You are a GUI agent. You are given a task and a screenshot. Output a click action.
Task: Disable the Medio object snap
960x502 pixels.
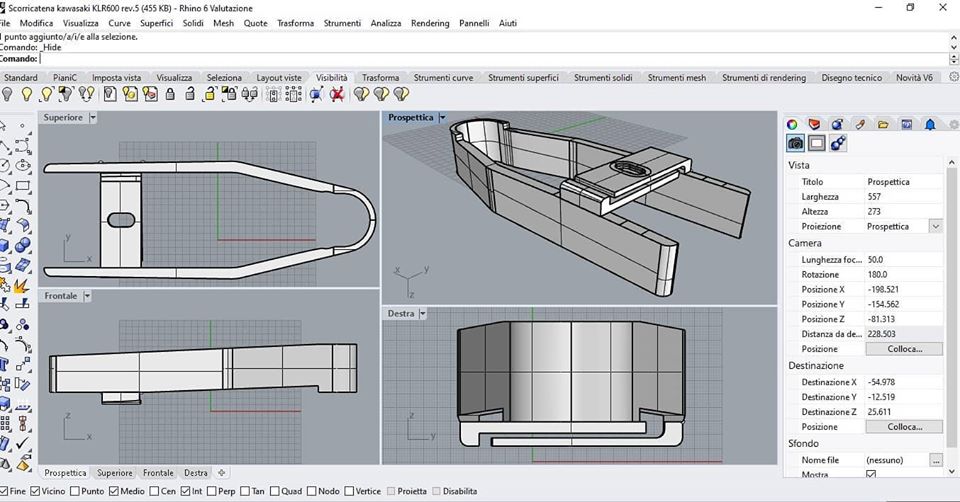114,491
